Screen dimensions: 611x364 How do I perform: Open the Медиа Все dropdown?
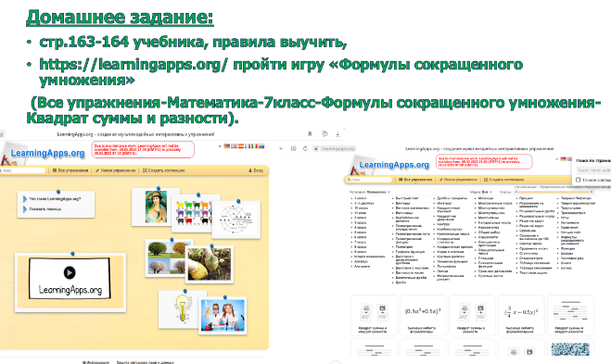[481, 192]
